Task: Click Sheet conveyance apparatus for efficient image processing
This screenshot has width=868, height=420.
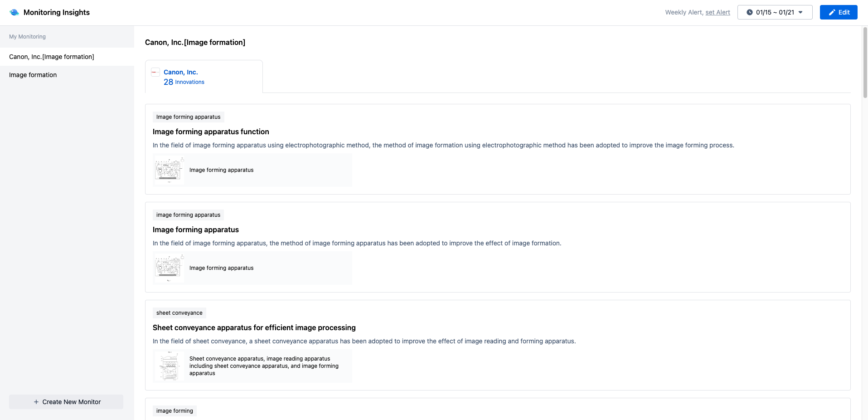Action: tap(254, 327)
